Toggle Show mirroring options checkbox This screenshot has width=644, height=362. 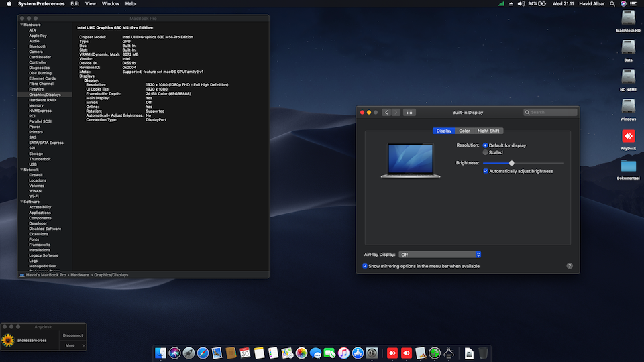click(365, 266)
